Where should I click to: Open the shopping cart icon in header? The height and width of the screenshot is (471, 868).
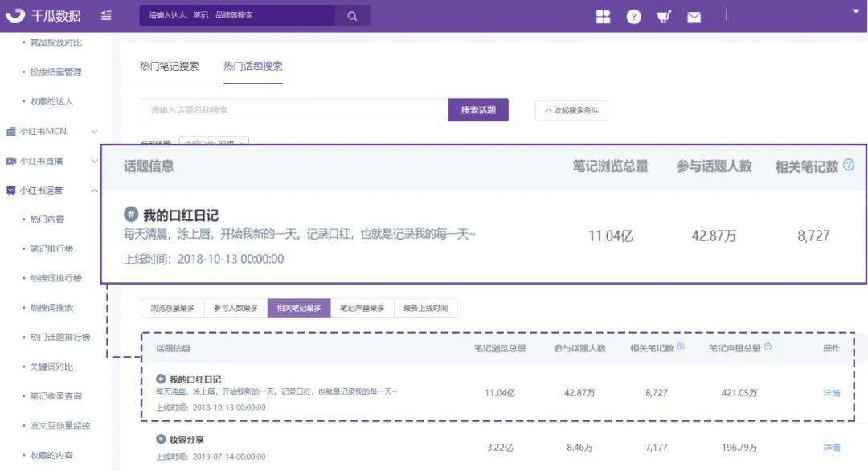663,16
